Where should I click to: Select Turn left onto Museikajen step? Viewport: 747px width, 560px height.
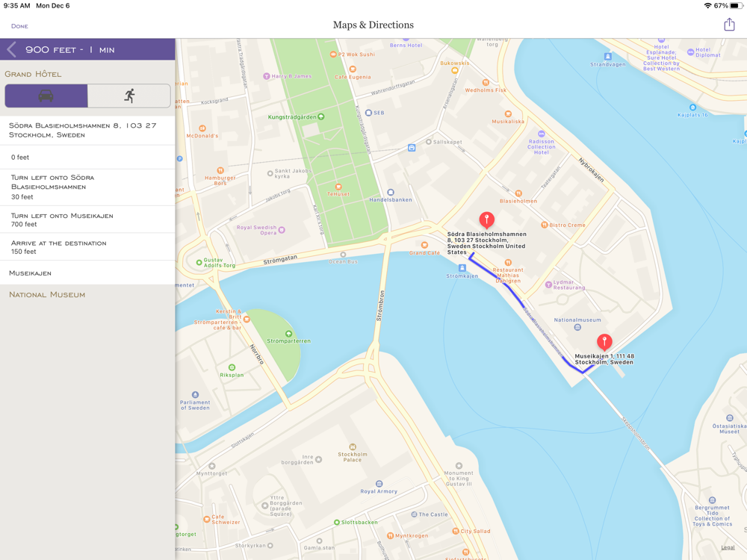pyautogui.click(x=87, y=220)
